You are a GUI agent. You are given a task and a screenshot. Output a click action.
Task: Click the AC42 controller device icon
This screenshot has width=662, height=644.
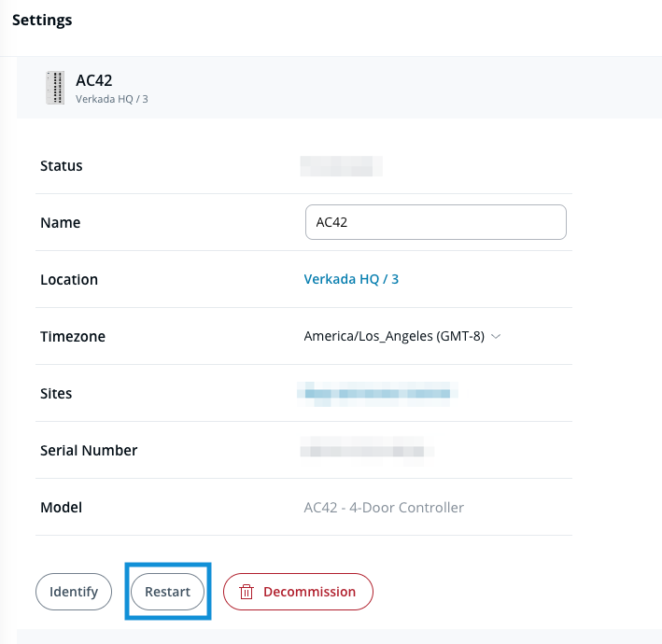pos(55,87)
